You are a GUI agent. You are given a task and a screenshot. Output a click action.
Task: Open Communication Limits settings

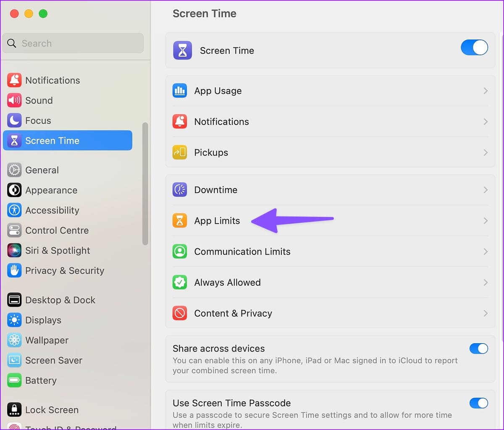click(330, 252)
